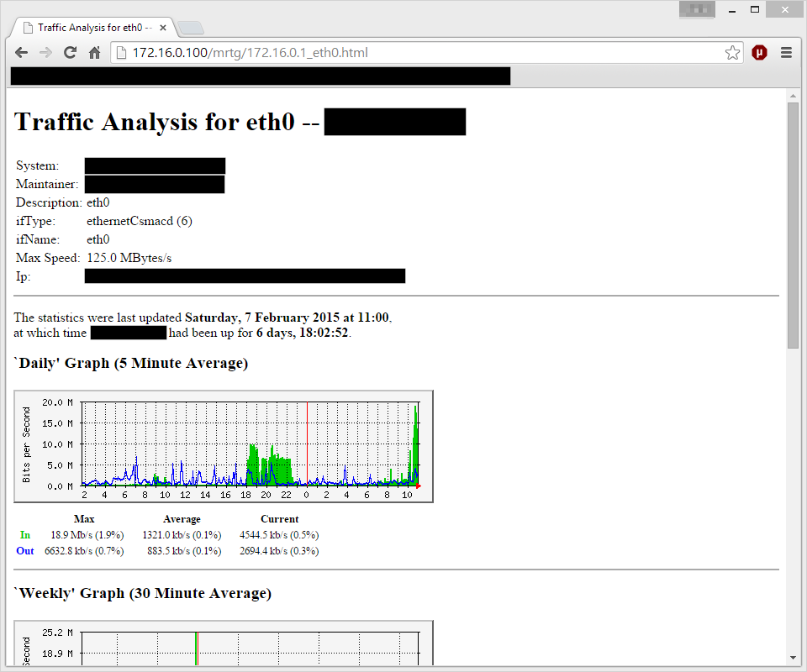This screenshot has height=672, width=807.
Task: Click the Weekly traffic graph image
Action: click(x=224, y=643)
